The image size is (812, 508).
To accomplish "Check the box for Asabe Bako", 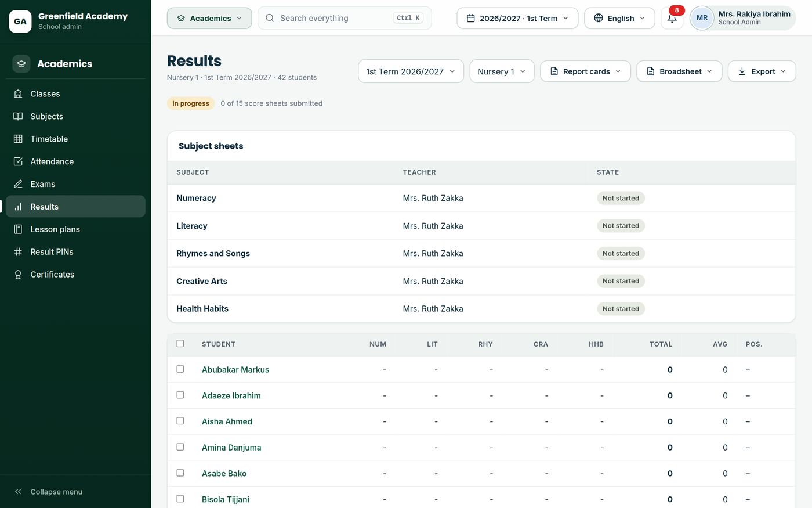I will [x=180, y=473].
